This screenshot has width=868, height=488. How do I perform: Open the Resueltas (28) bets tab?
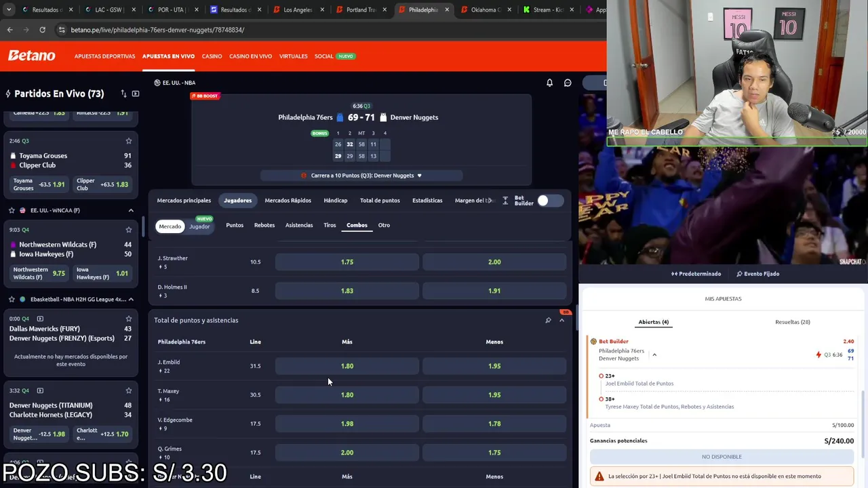(x=793, y=322)
